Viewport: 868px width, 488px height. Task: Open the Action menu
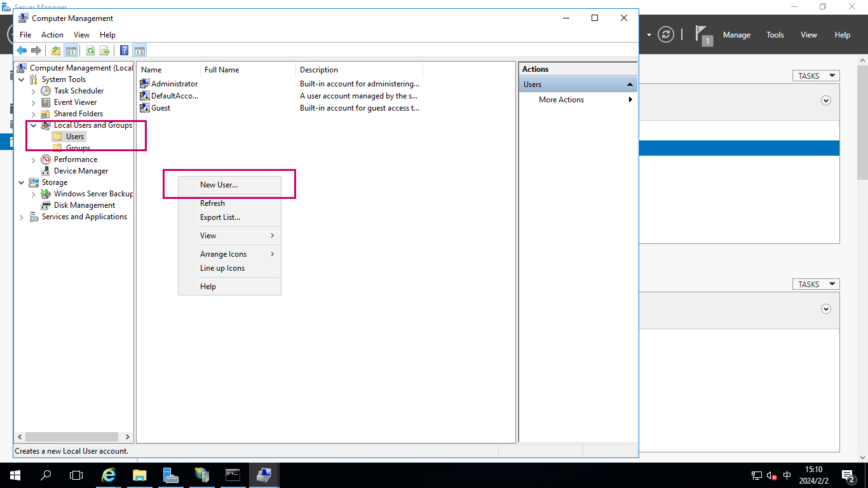[x=52, y=35]
